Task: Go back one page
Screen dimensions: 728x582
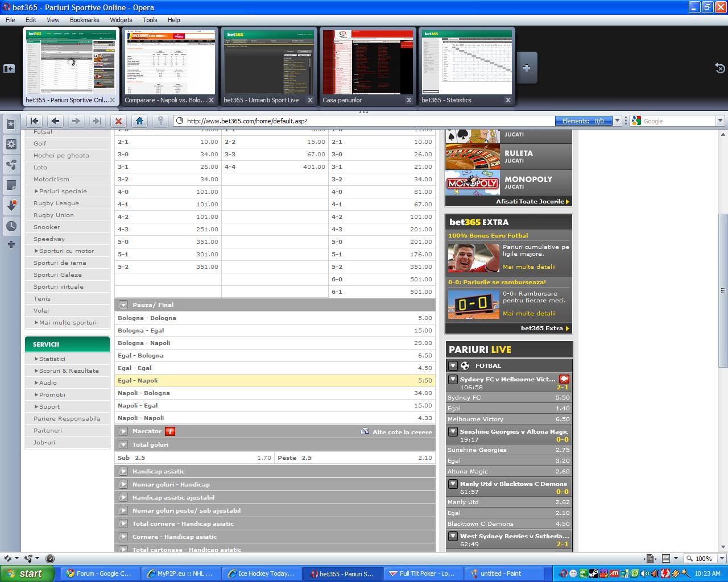Action: click(55, 121)
